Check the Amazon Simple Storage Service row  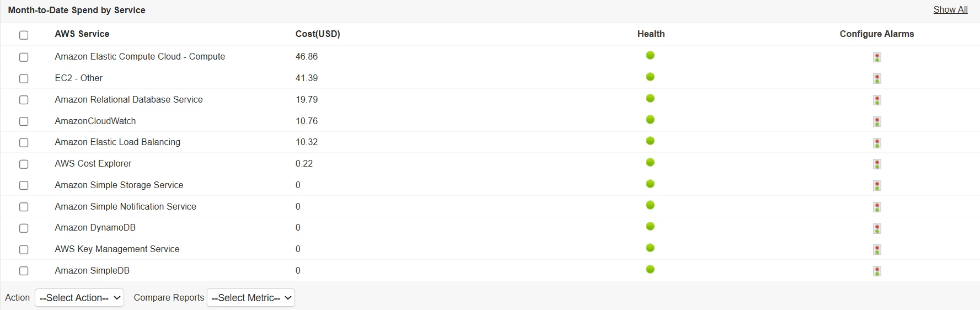click(24, 185)
